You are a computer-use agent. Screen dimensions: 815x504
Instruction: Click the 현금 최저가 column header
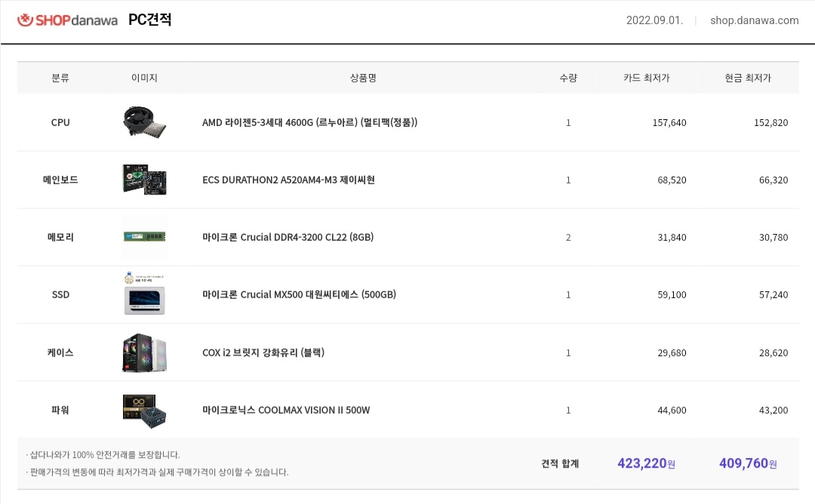click(748, 78)
